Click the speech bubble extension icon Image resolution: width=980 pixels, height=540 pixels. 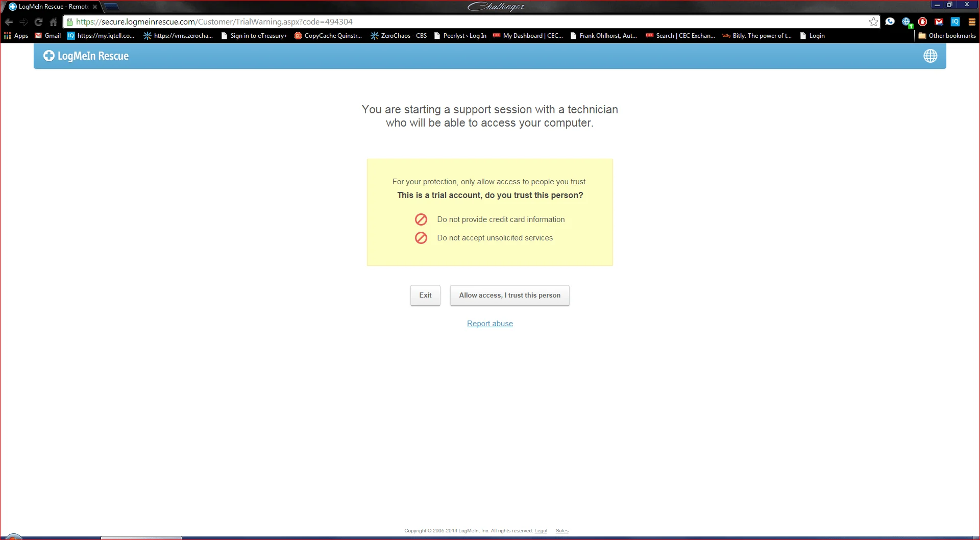tap(890, 21)
